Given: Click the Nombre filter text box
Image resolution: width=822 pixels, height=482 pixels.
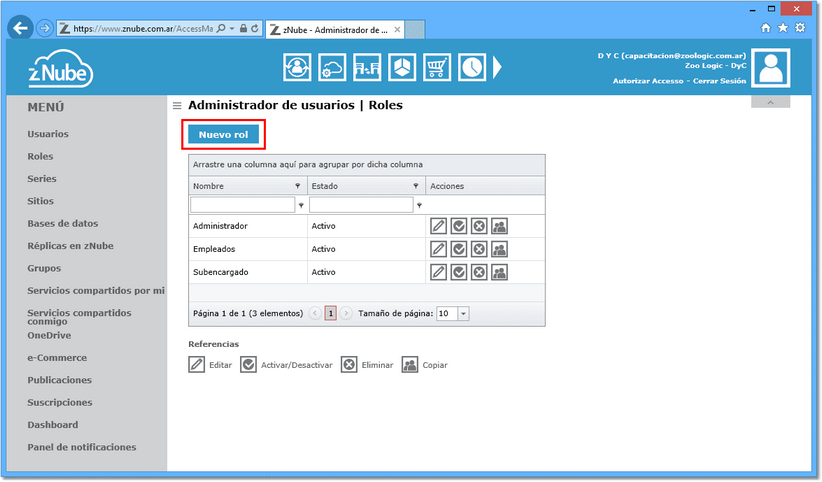Looking at the screenshot, I should tap(243, 205).
